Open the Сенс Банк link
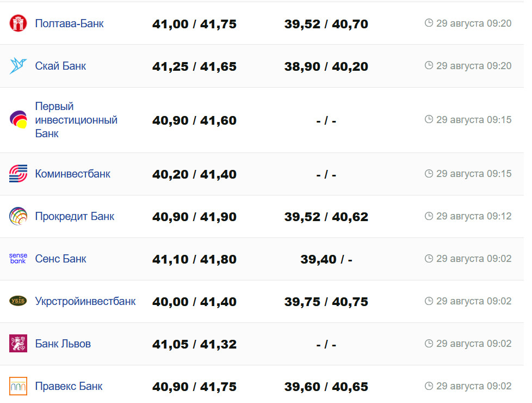 tap(60, 259)
